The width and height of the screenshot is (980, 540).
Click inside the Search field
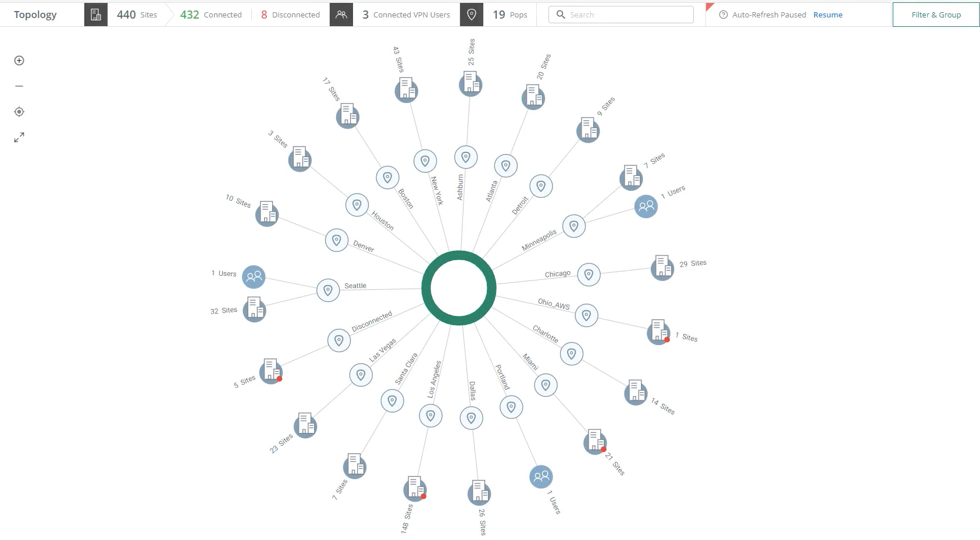(x=620, y=14)
